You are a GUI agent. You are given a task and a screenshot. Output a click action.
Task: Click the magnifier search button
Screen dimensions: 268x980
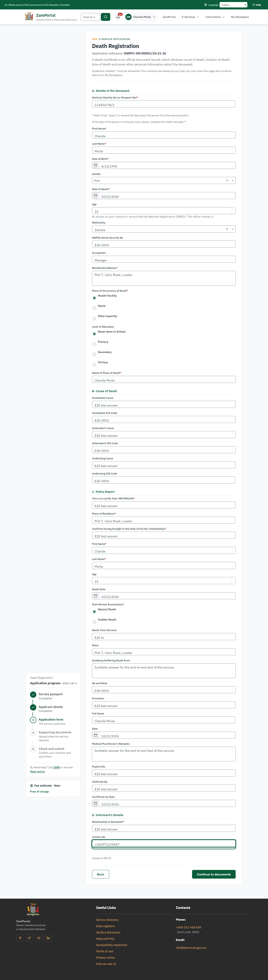[x=106, y=17]
